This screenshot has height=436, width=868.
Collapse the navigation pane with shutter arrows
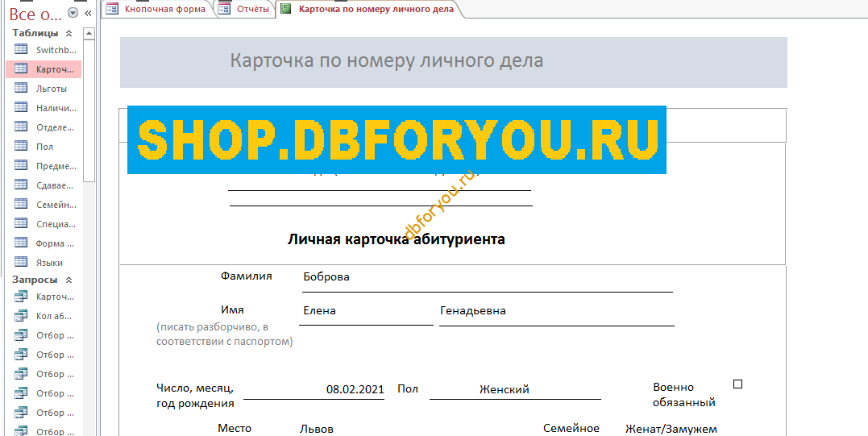click(x=88, y=13)
